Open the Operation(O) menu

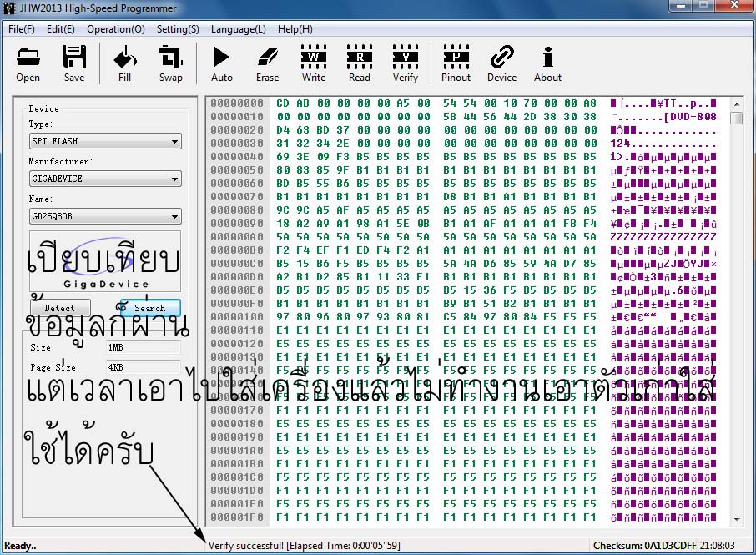pos(116,29)
